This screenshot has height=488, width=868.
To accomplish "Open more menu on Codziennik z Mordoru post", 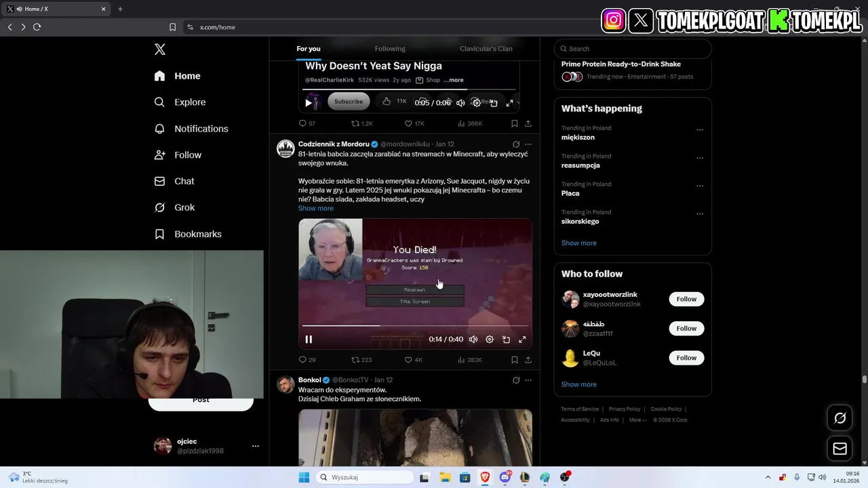I will [x=528, y=144].
